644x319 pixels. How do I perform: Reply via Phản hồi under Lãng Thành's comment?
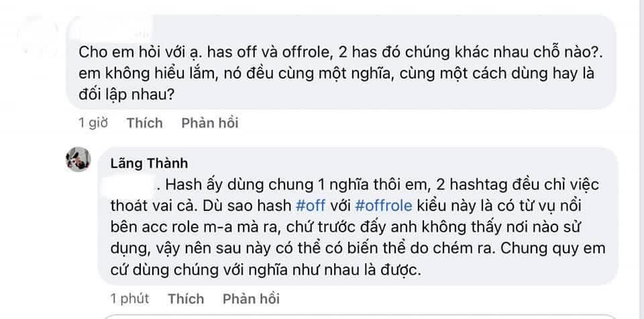tap(251, 298)
